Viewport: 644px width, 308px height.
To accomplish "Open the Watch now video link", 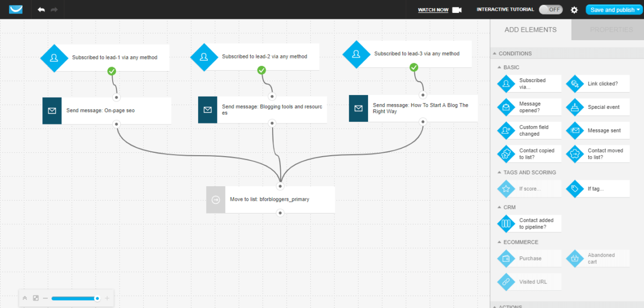I will click(x=433, y=10).
